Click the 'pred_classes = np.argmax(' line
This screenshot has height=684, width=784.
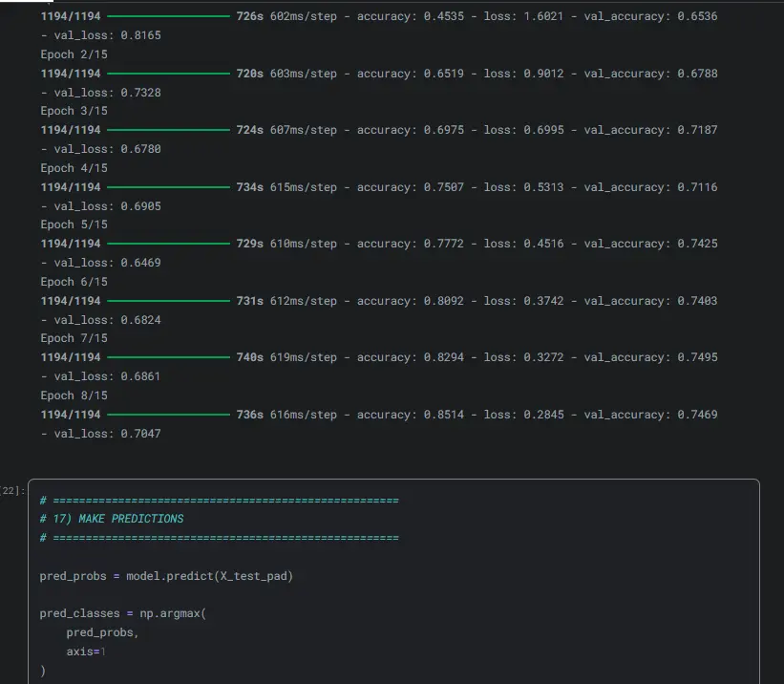(123, 613)
